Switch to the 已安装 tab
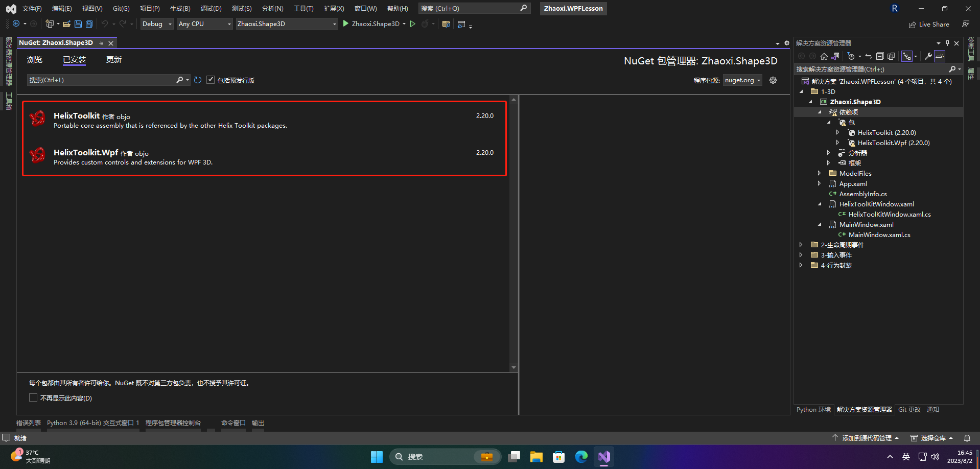 click(75, 60)
